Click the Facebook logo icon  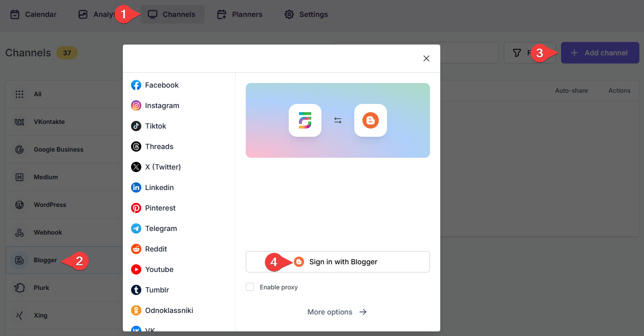pos(136,85)
